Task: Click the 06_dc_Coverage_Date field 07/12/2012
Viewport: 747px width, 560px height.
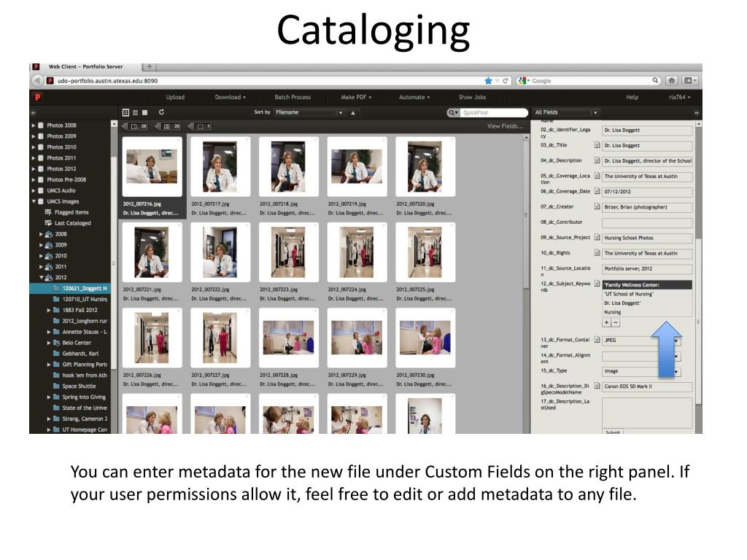Action: pyautogui.click(x=647, y=192)
